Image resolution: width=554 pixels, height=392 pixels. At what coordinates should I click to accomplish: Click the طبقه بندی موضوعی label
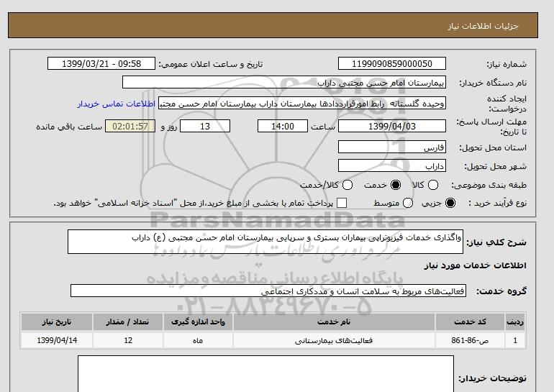(x=489, y=185)
